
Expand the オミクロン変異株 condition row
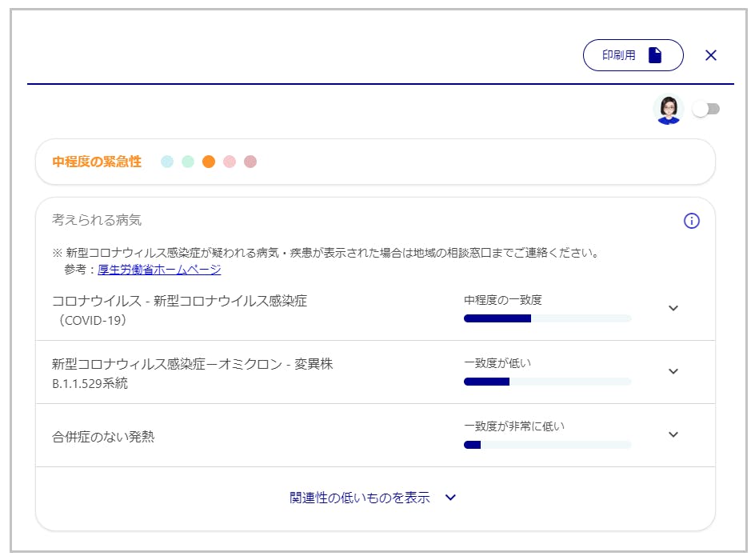[x=673, y=371]
